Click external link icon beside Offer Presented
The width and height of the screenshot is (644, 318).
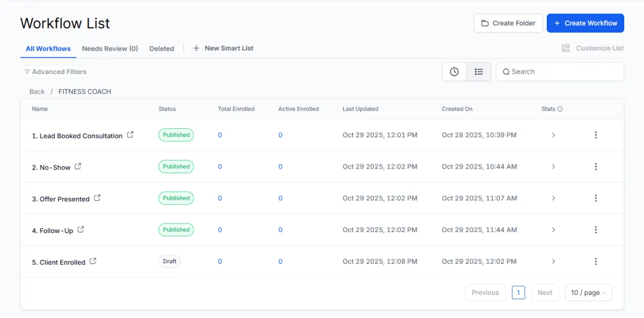click(x=97, y=198)
